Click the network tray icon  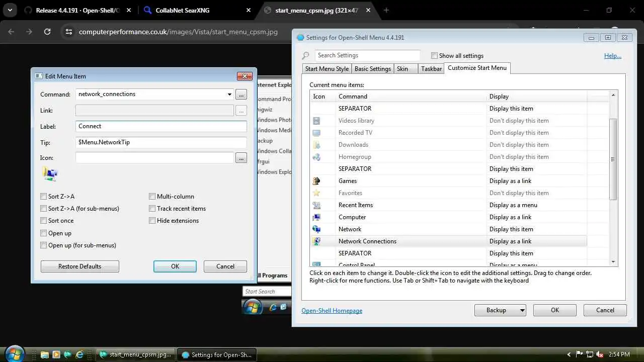click(x=589, y=354)
